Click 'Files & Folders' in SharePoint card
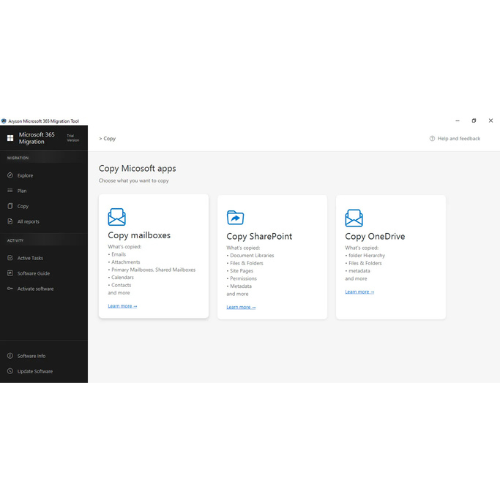Screen dimensions: 500x500 click(246, 263)
